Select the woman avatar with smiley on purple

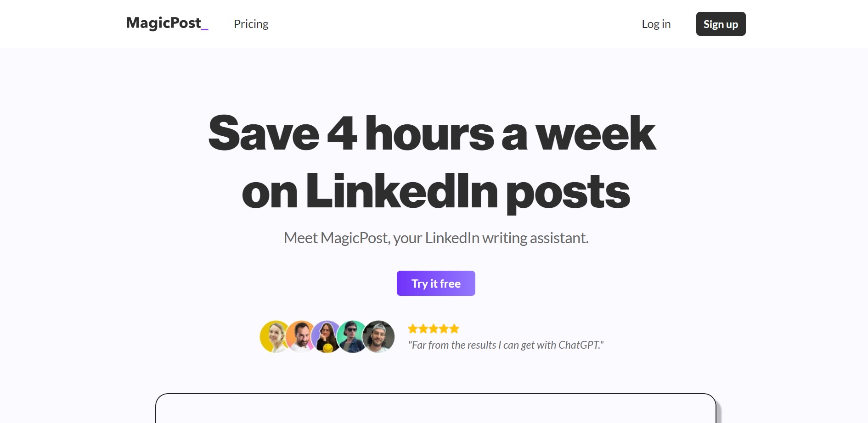[327, 336]
